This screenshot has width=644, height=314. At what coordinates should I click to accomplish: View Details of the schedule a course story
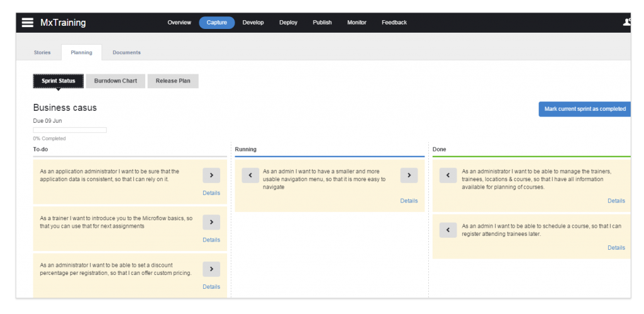616,248
